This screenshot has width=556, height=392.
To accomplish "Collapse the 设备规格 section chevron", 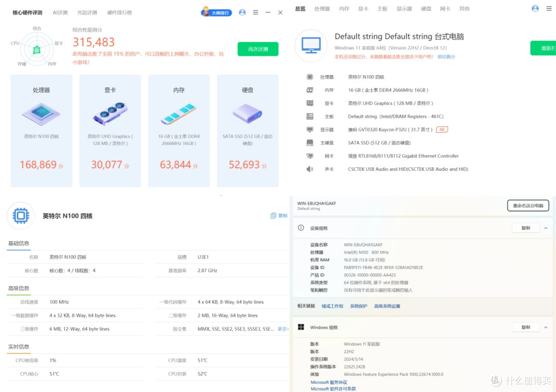I will [x=546, y=228].
